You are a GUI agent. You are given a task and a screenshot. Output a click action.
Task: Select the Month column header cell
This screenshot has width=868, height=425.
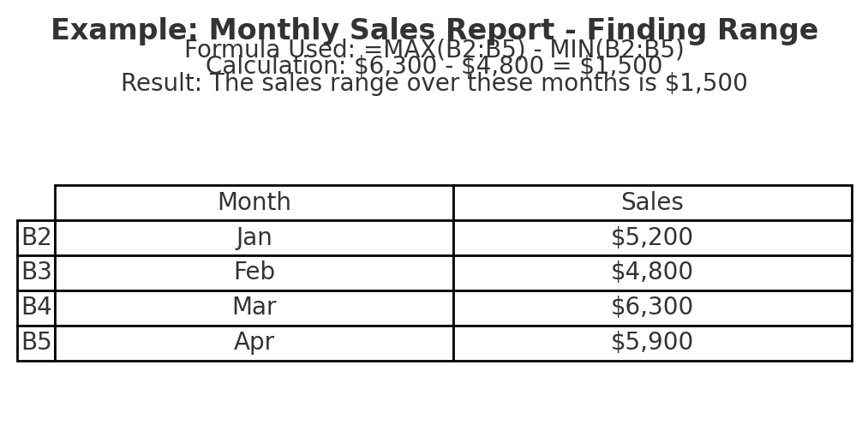coord(254,202)
